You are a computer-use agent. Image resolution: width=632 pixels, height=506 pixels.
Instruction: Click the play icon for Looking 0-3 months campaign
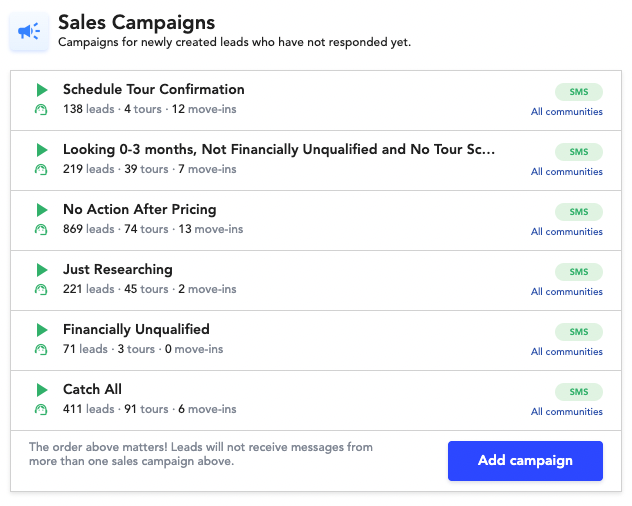click(42, 150)
